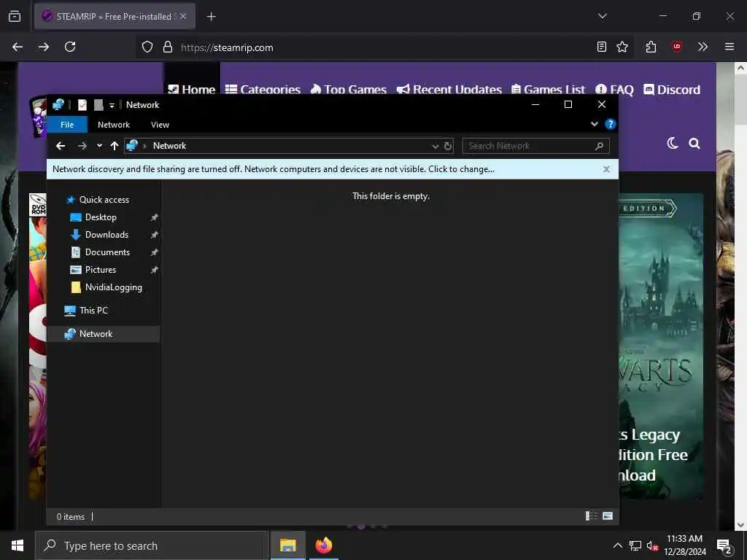The image size is (747, 560).
Task: Open the Firefox hamburger menu
Action: [x=729, y=47]
